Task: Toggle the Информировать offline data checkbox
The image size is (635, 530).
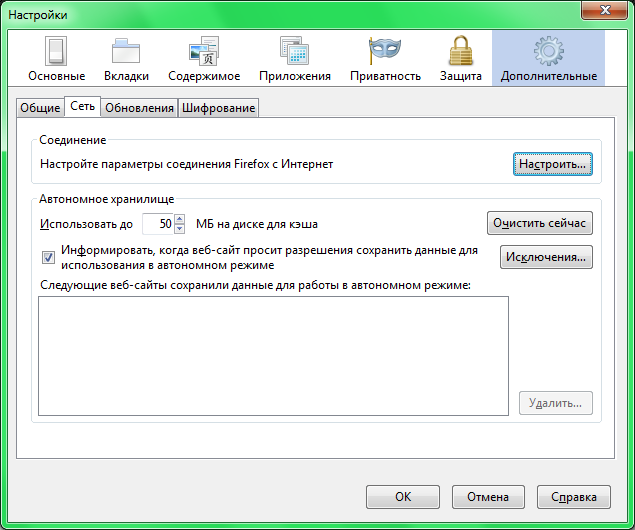Action: point(48,258)
